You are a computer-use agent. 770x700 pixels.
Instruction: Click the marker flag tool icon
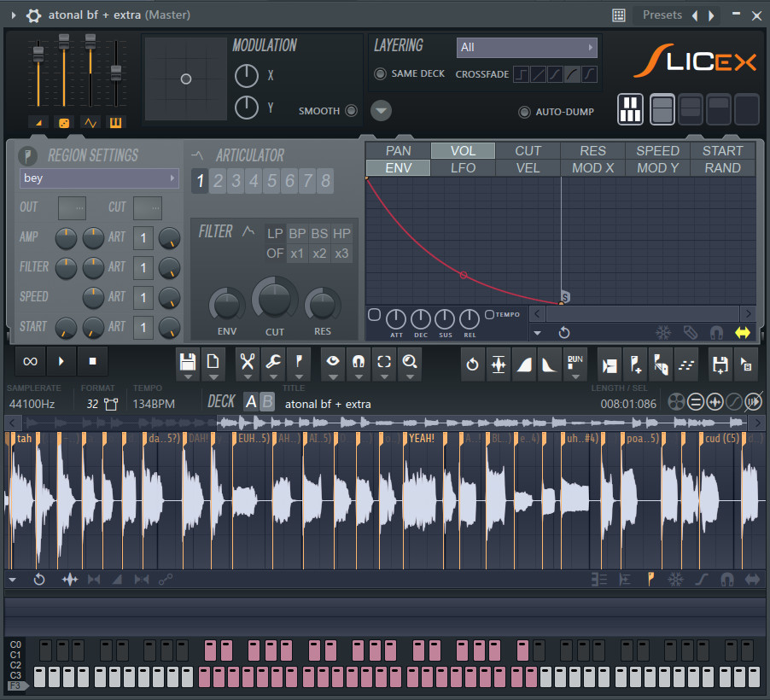point(299,363)
